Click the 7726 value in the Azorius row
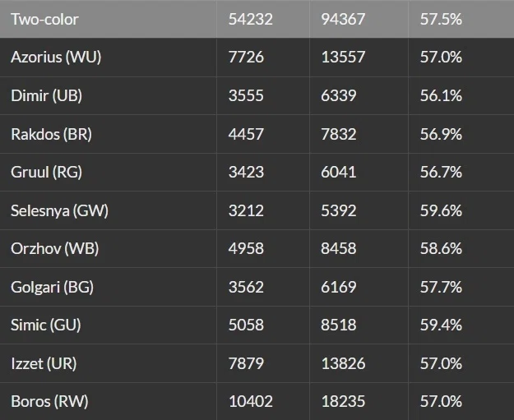This screenshot has height=420, width=514. click(246, 58)
